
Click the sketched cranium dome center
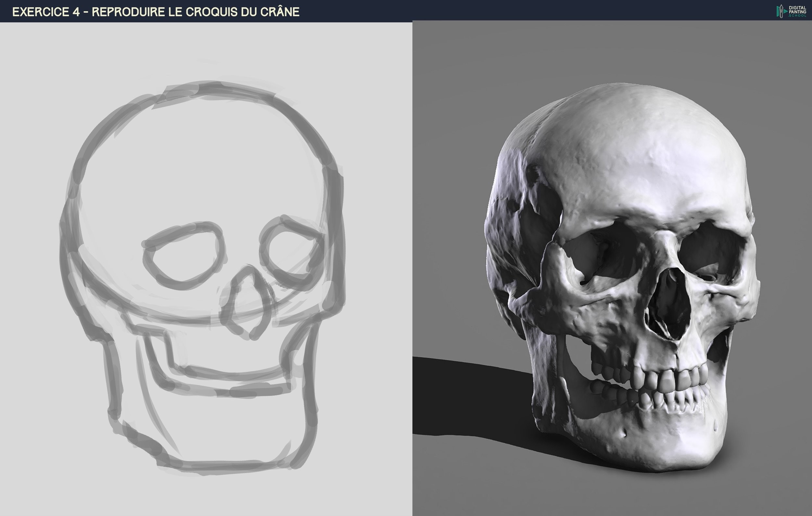tap(202, 162)
